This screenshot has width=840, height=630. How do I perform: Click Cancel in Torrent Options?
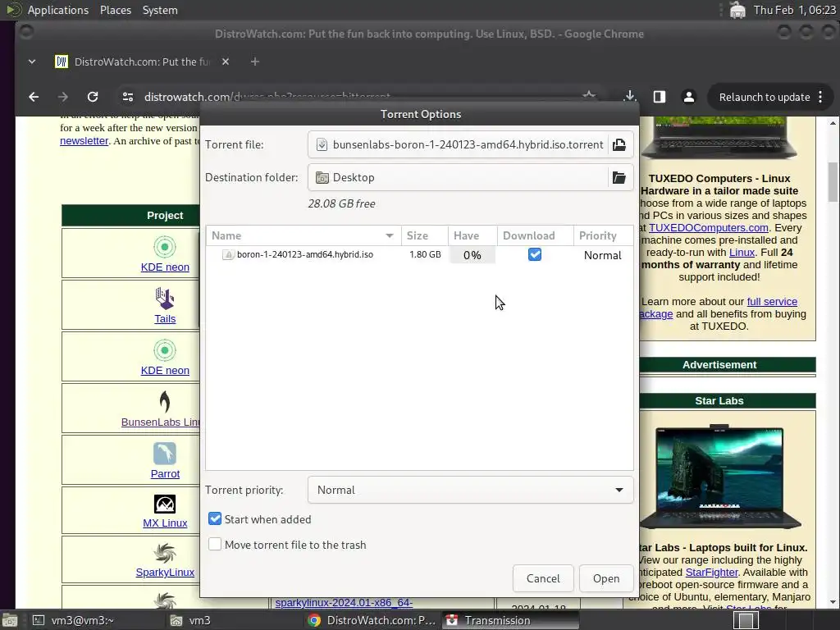click(543, 578)
